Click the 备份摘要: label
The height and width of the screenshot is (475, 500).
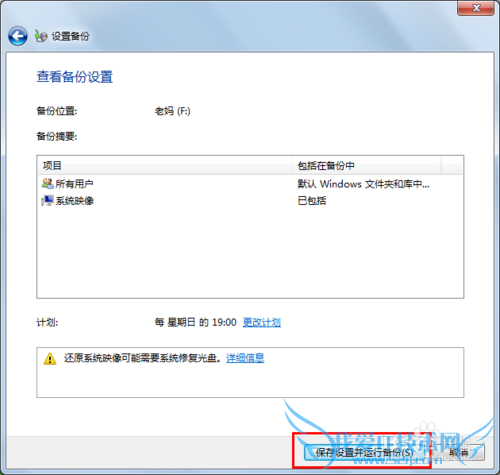[57, 136]
